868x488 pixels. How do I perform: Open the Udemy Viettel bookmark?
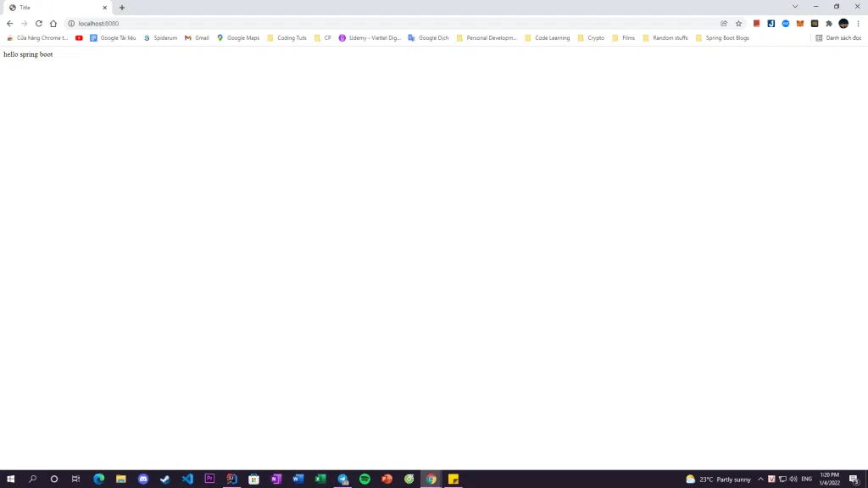point(370,37)
